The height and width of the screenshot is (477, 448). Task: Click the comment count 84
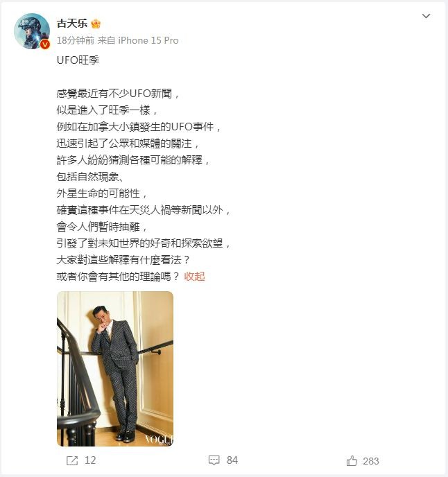pos(232,460)
